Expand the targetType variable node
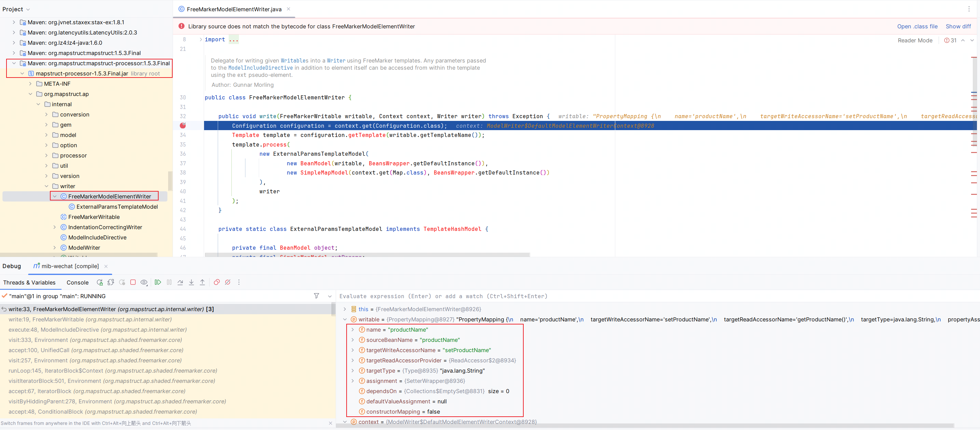The width and height of the screenshot is (980, 430). click(353, 371)
